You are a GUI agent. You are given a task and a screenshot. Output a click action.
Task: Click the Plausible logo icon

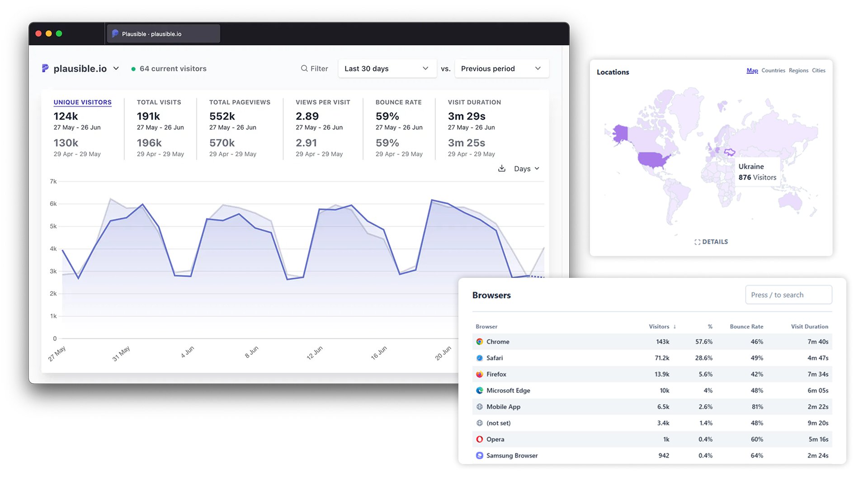click(x=45, y=68)
